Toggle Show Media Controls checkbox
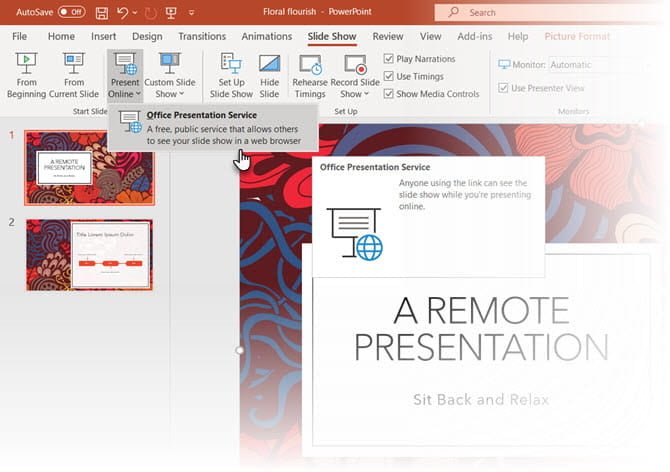Screen dimensions: 670x472 tap(388, 94)
